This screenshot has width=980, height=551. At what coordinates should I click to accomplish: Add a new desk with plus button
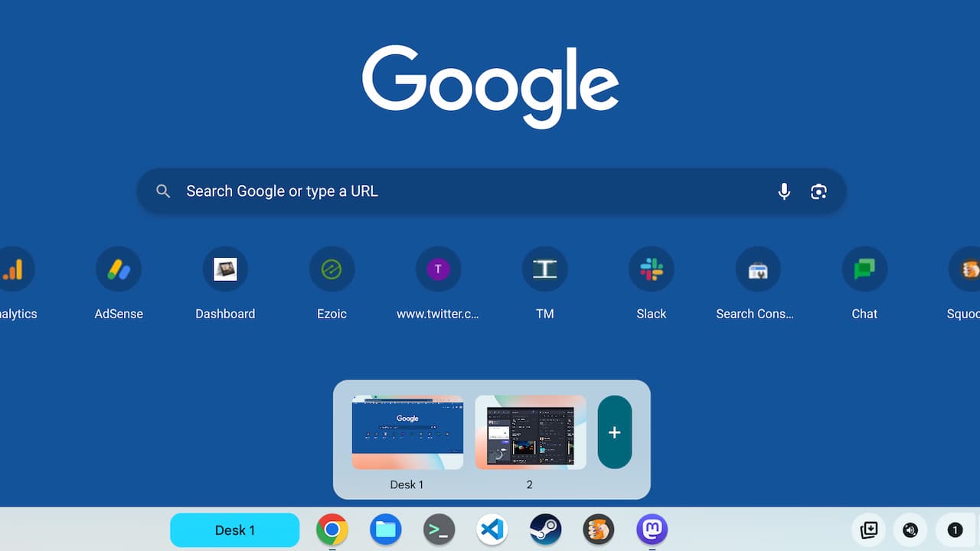[614, 432]
